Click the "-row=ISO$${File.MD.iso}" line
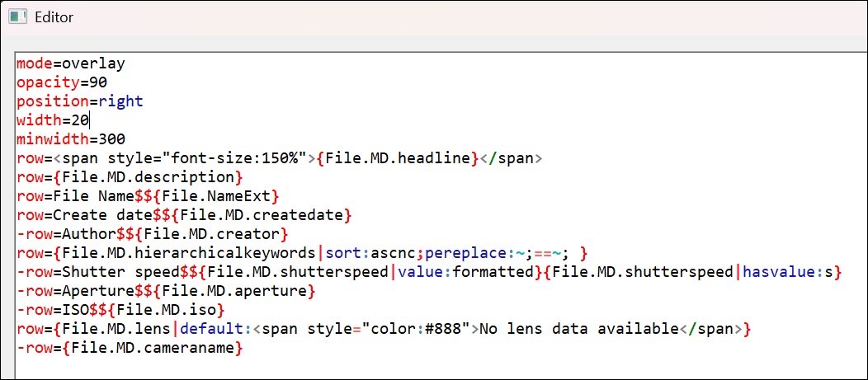 pyautogui.click(x=120, y=310)
